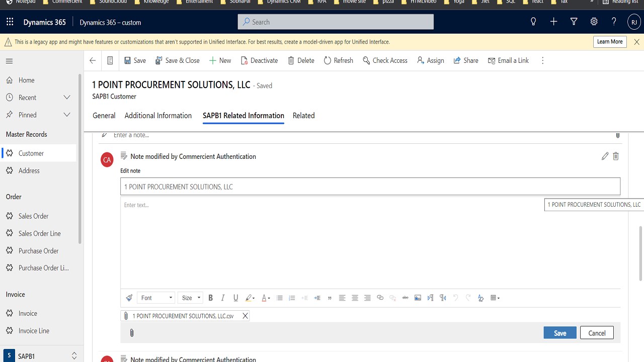This screenshot has width=644, height=362.
Task: Open the Dynamics 365 app launcher waffle
Action: (x=10, y=22)
